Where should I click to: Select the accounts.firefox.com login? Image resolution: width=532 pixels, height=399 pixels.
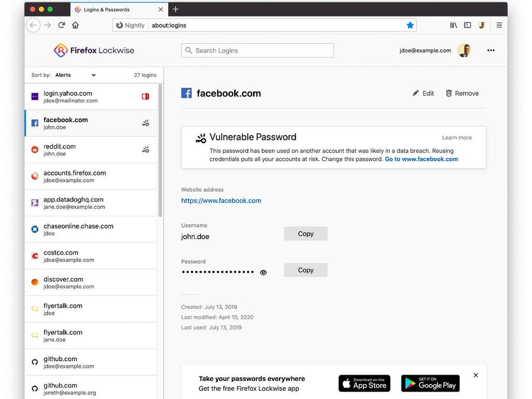click(x=91, y=176)
